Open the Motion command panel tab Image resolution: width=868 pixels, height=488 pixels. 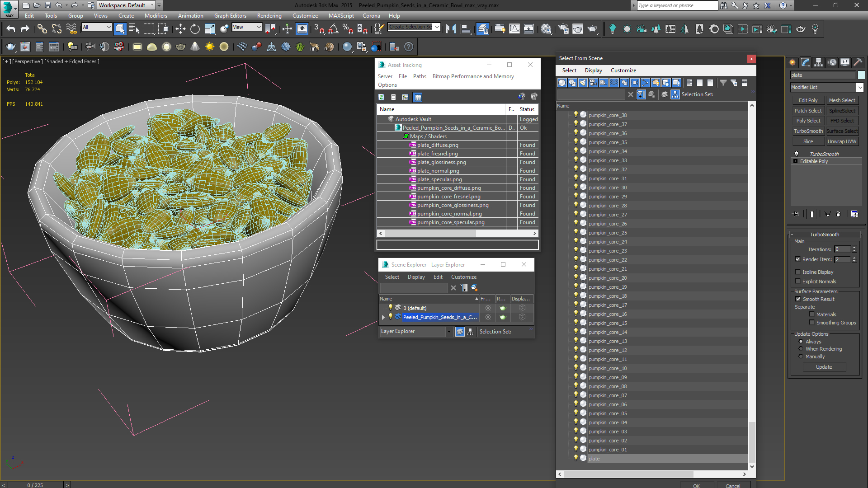[832, 62]
